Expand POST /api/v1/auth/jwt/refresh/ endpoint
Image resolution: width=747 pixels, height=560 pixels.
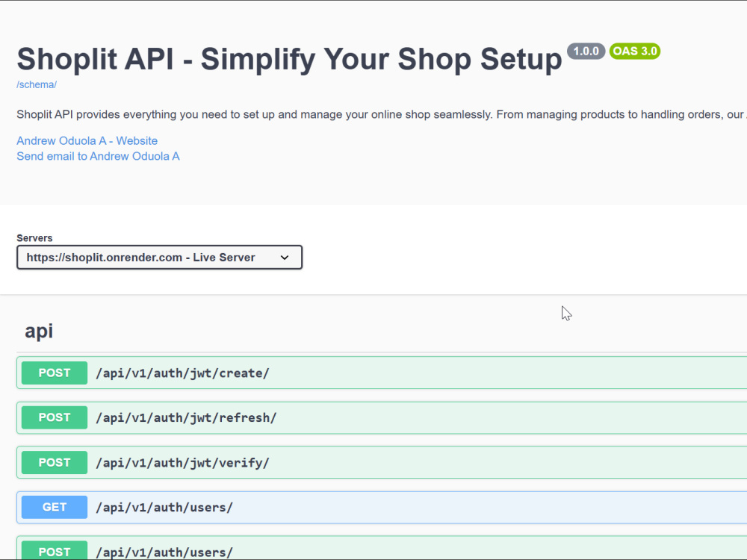point(382,417)
